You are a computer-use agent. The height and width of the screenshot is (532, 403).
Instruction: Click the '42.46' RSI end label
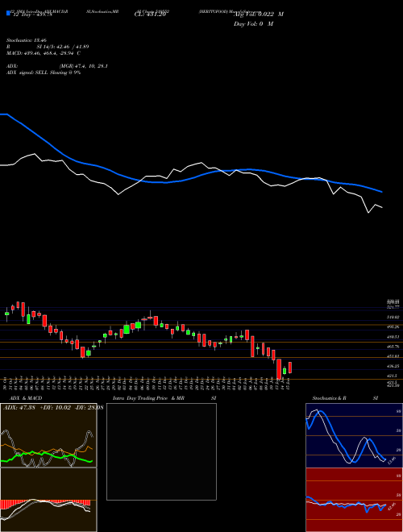(x=391, y=506)
